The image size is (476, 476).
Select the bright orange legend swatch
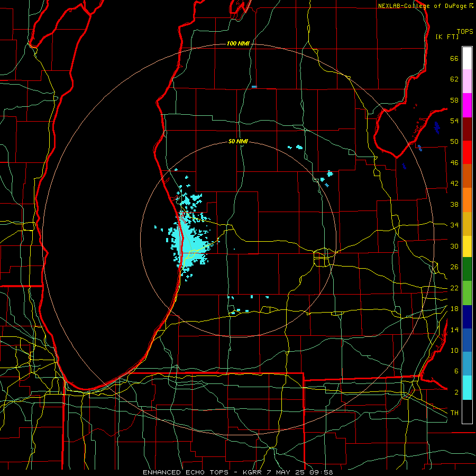[467, 200]
